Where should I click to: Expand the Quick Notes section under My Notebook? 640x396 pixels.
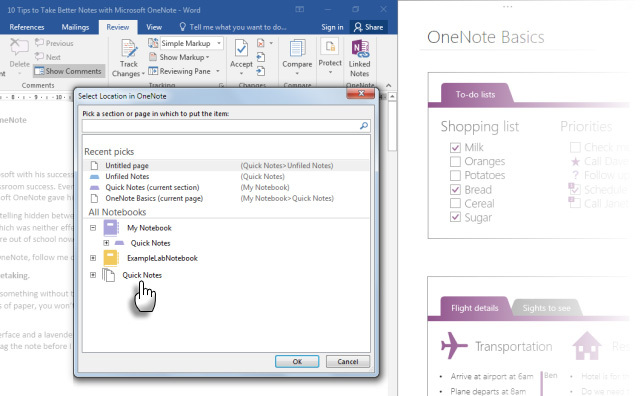[106, 243]
